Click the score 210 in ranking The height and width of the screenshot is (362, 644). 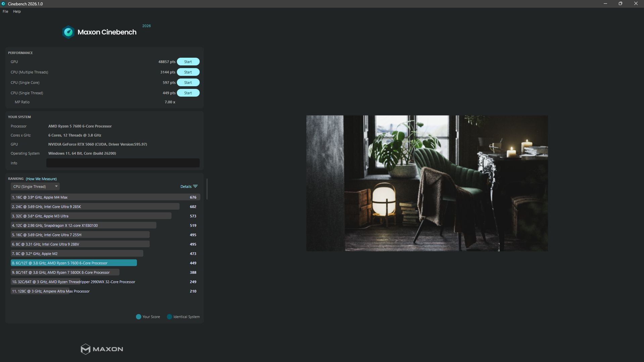(x=193, y=291)
